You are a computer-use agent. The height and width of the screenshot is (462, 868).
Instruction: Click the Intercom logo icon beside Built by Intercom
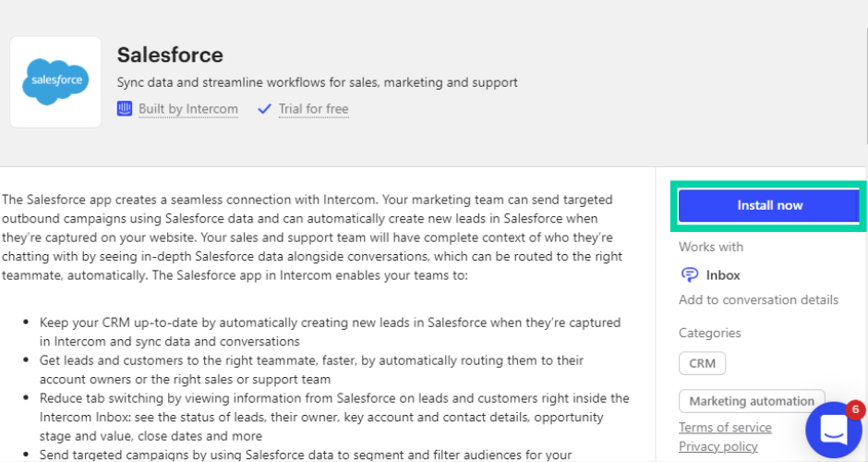[126, 109]
